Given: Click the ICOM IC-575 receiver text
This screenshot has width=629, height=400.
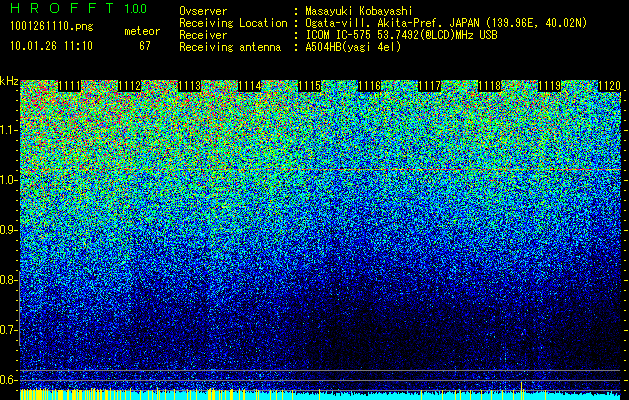Looking at the screenshot, I should tap(401, 35).
